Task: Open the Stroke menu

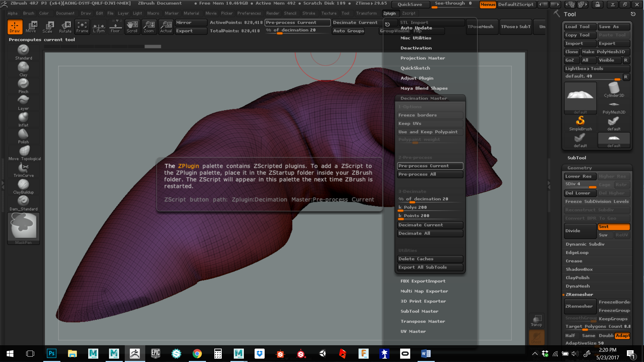Action: [x=309, y=13]
